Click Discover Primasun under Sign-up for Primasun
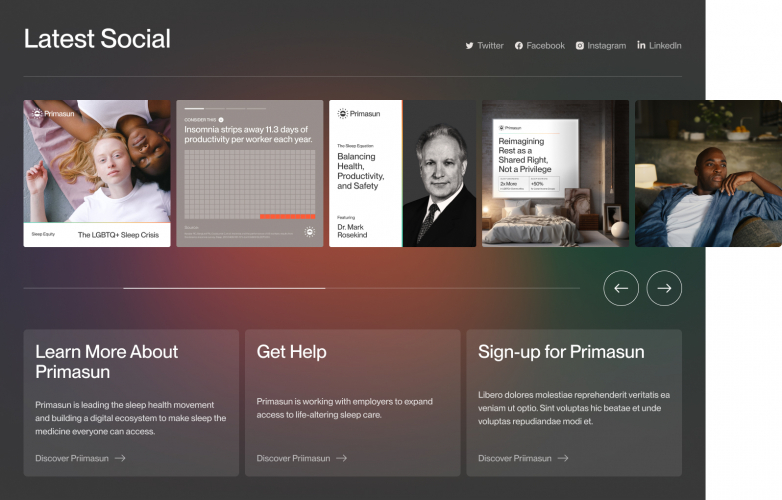Screen dimensions: 782x500 tap(514, 458)
